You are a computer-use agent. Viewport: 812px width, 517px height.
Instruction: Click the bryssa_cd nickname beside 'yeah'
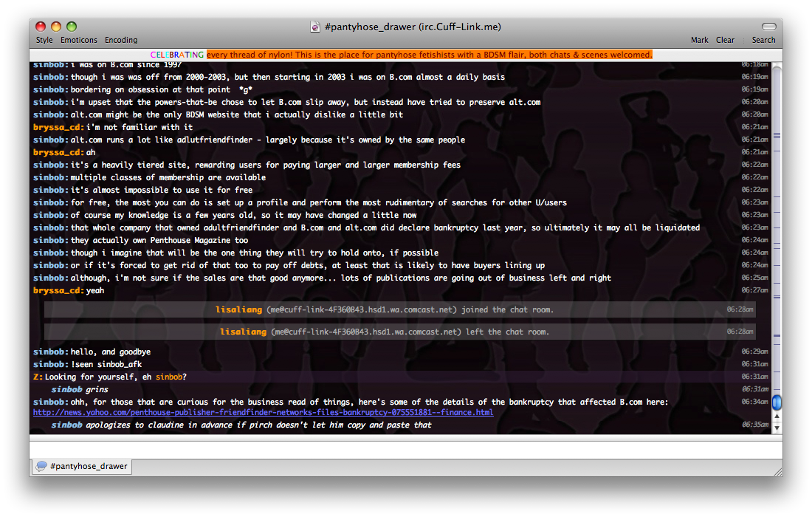58,290
